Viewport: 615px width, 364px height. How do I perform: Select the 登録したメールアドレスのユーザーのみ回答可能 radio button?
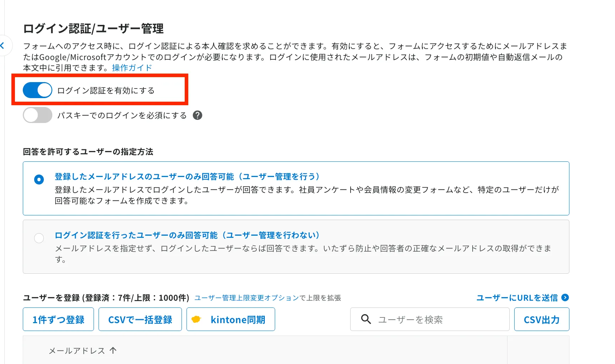[39, 180]
